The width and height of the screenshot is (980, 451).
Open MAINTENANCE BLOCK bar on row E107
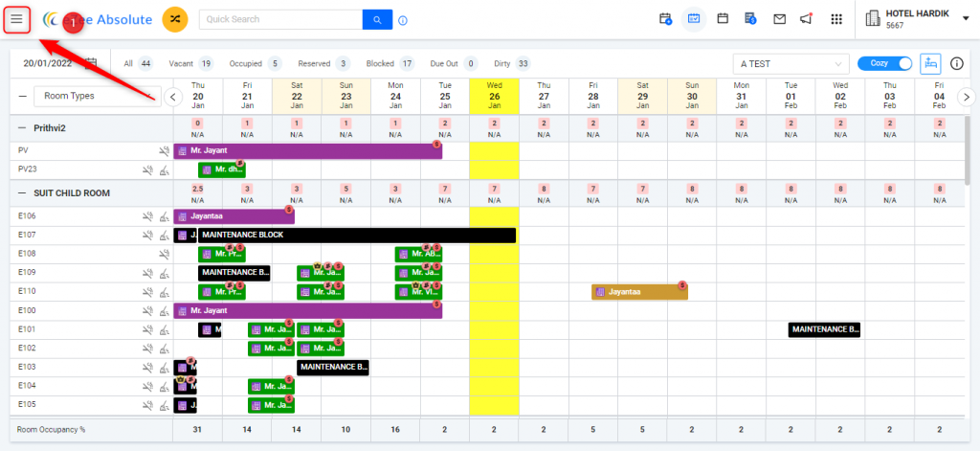click(x=357, y=236)
